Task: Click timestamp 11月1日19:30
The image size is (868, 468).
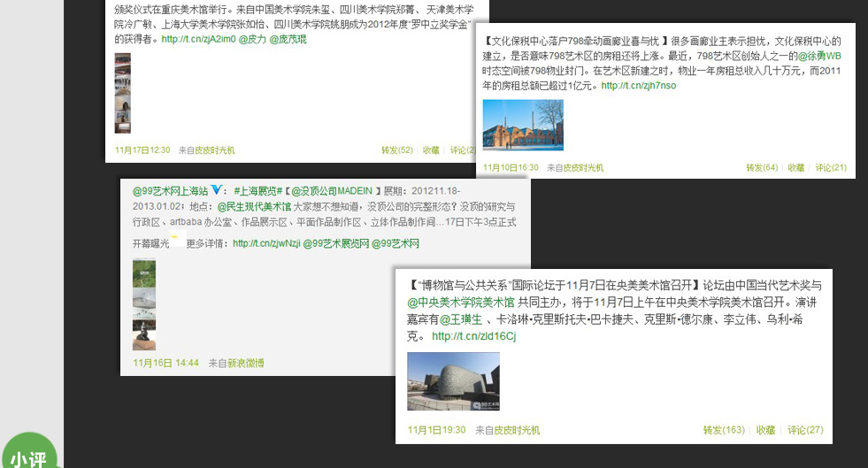Action: click(436, 430)
